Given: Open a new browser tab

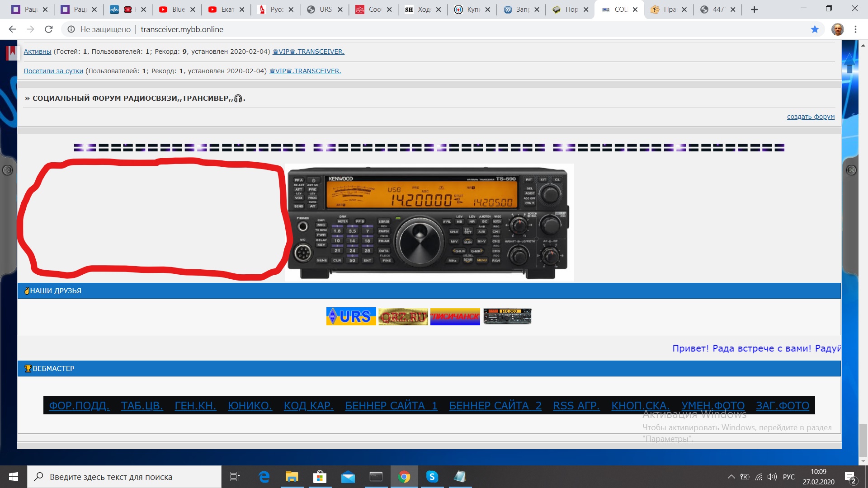Looking at the screenshot, I should (754, 9).
